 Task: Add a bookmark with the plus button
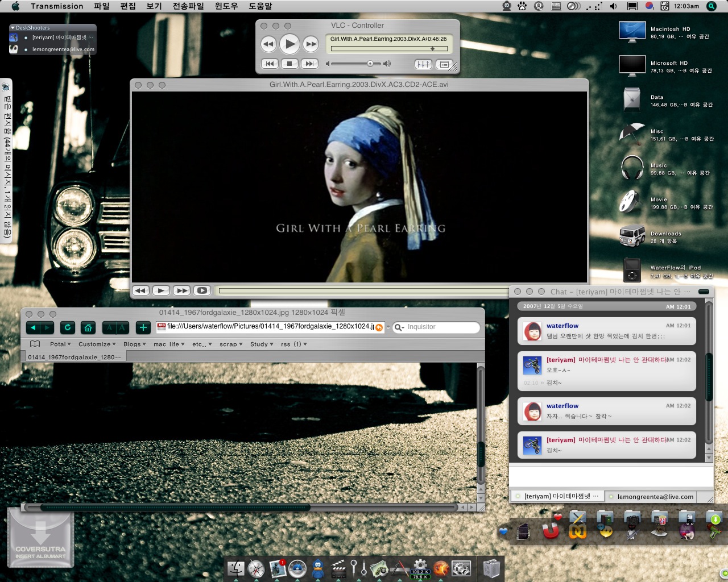click(x=143, y=327)
